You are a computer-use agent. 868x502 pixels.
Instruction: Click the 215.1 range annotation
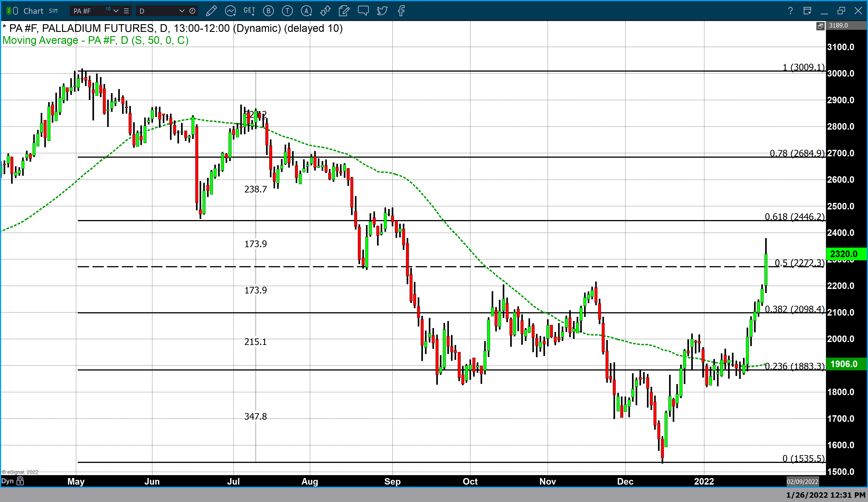click(256, 342)
